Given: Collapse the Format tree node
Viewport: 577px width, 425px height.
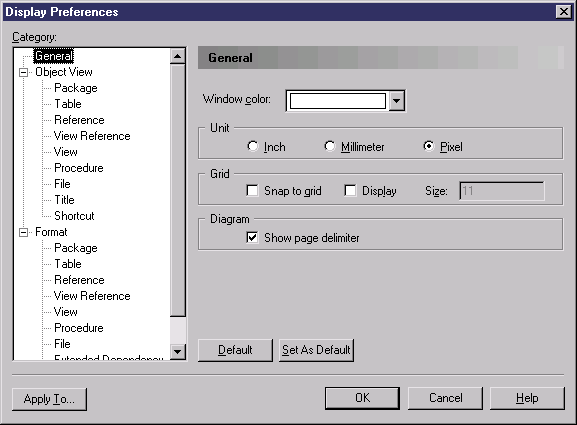Looking at the screenshot, I should pyautogui.click(x=24, y=233).
